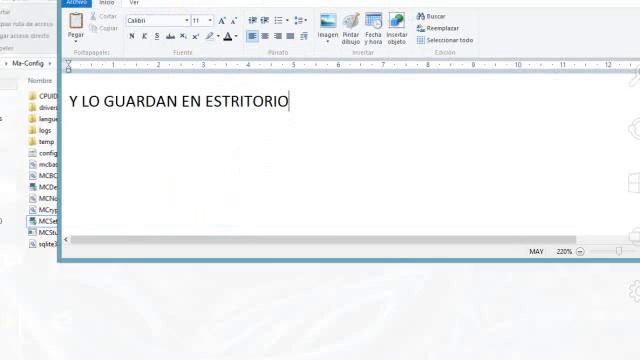Click the Nombre column header in Explorer
Viewport: 640px width, 360px height.
(40, 81)
